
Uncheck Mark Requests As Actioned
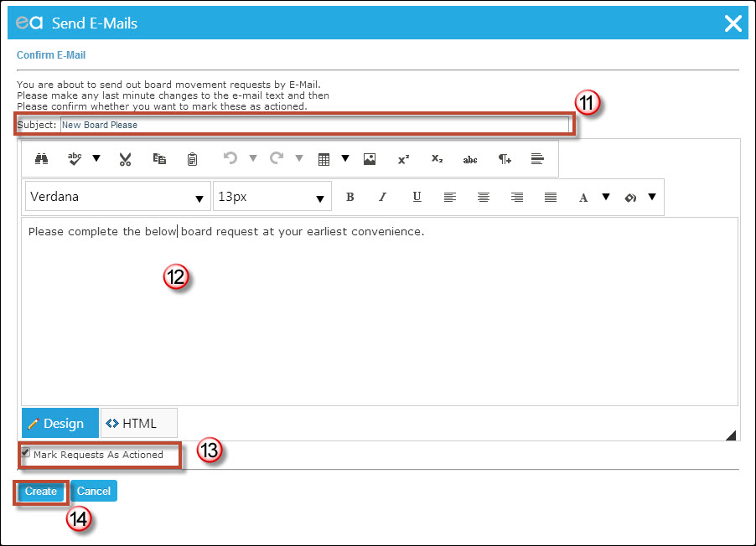tap(25, 452)
